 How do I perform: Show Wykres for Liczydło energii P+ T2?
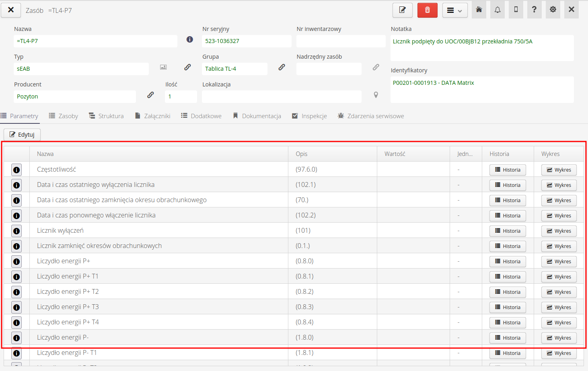coord(559,292)
